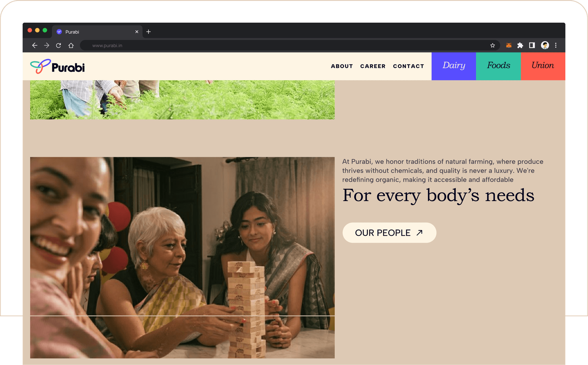Go to the CAREER page
This screenshot has height=365, width=588.
tap(373, 66)
